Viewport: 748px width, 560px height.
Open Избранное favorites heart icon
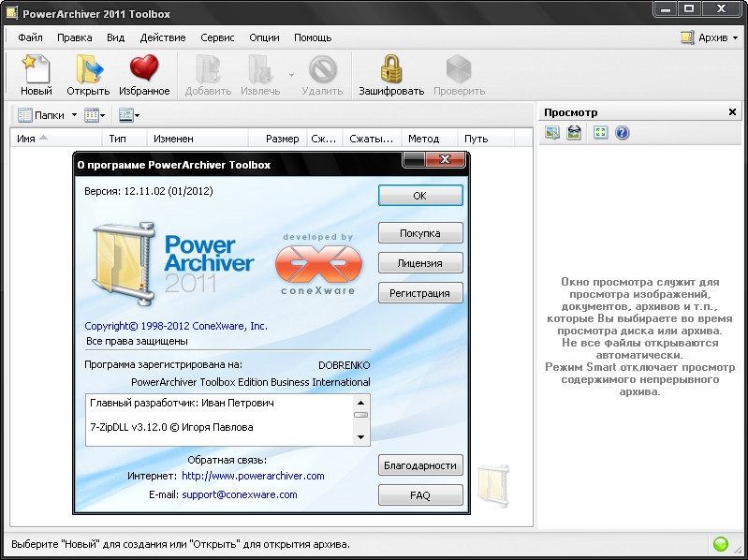point(144,70)
